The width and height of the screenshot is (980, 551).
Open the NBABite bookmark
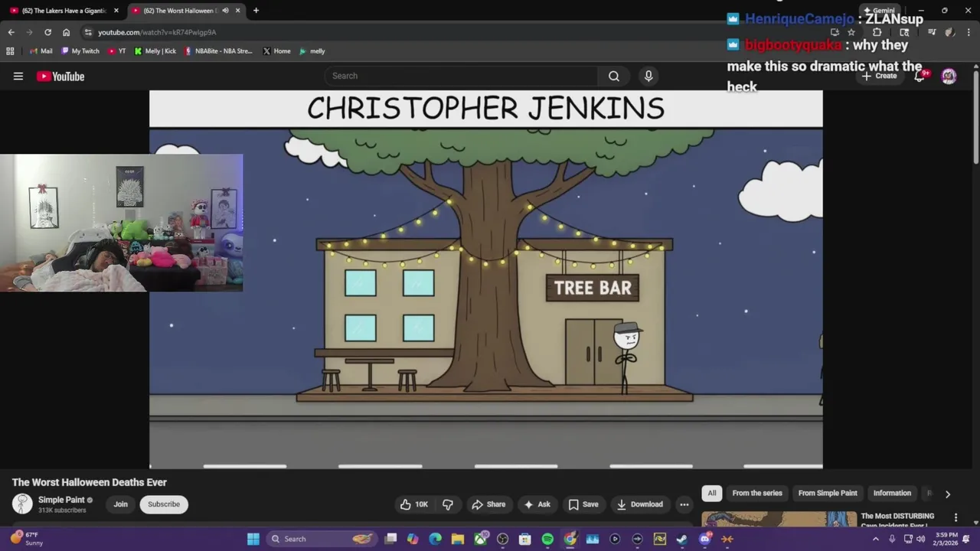(x=218, y=51)
